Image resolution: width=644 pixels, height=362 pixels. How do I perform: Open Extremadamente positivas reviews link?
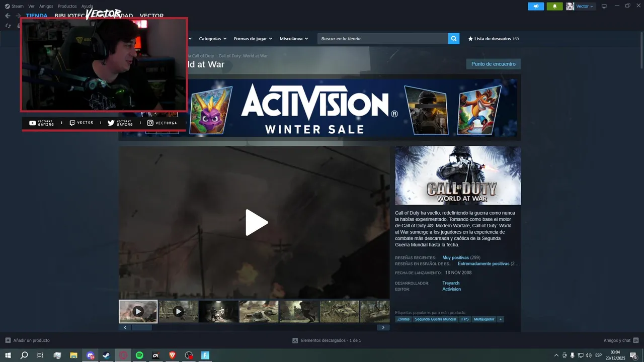tap(484, 263)
